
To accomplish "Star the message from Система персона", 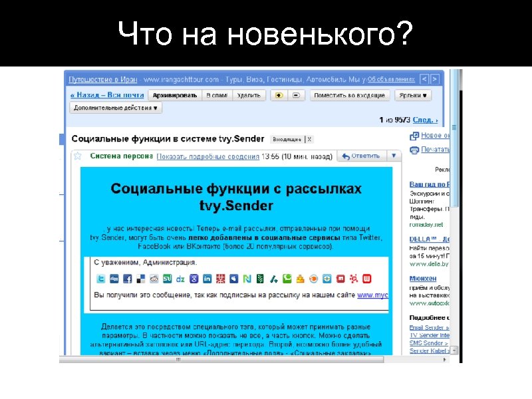I will tap(77, 155).
